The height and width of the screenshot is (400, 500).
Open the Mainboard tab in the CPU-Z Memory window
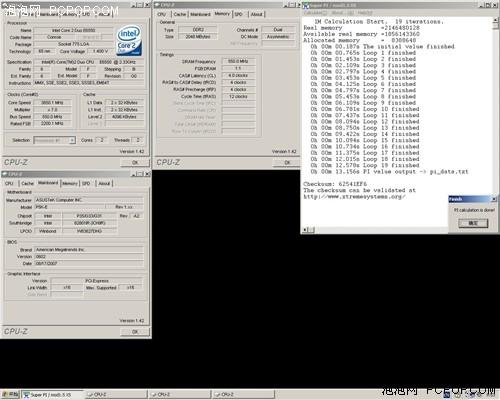(200, 14)
